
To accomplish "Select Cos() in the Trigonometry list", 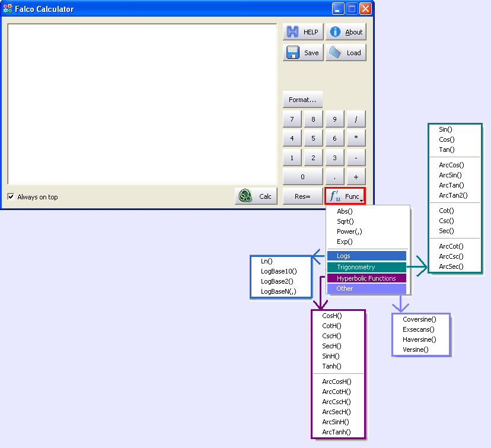I will (447, 139).
